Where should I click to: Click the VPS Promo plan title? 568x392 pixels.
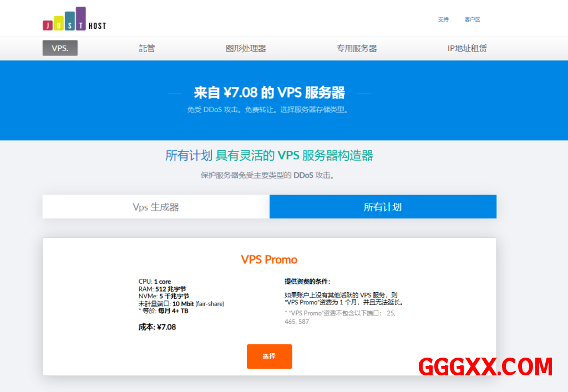(269, 259)
